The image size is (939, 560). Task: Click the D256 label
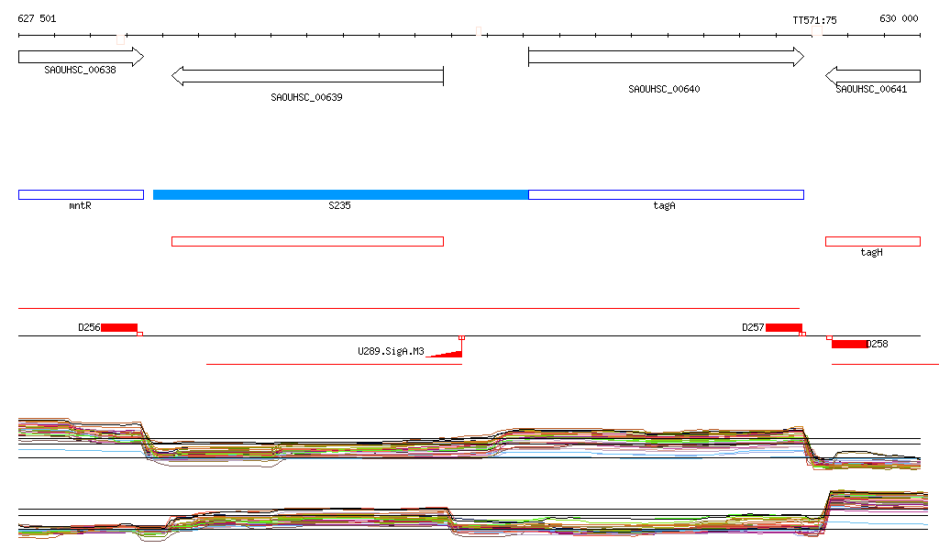tap(89, 328)
